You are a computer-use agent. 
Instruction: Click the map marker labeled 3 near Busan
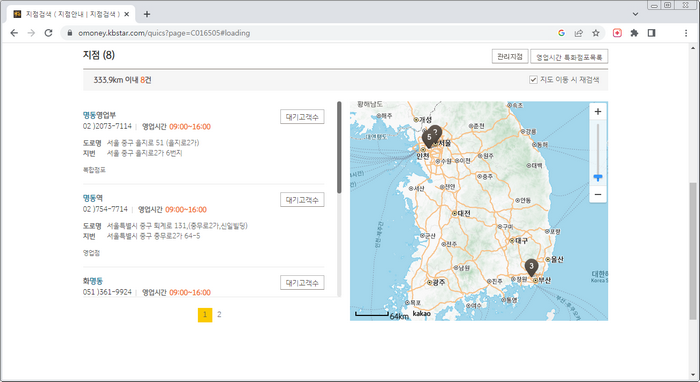pos(531,267)
